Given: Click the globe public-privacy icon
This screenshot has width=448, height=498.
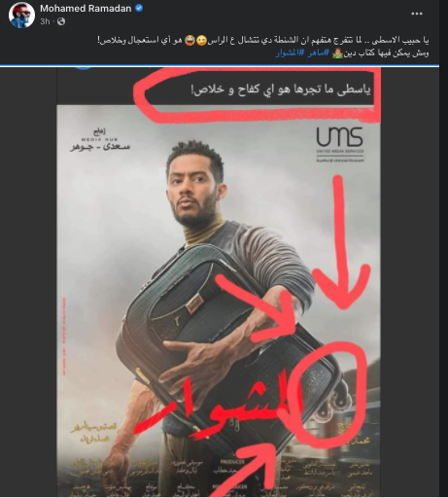Looking at the screenshot, I should pyautogui.click(x=61, y=21).
